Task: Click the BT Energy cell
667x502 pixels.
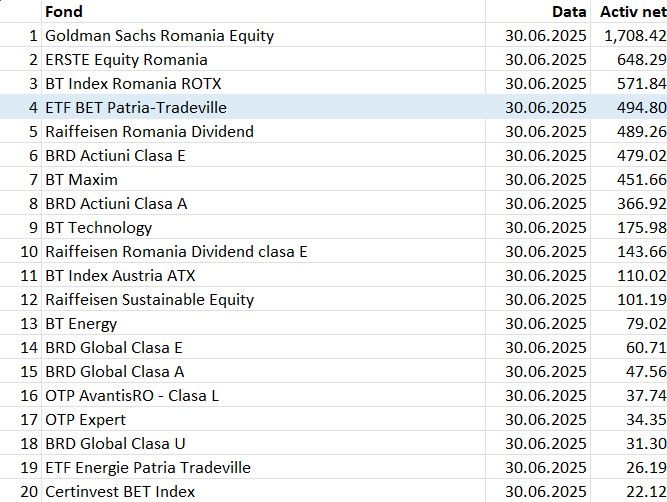Action: (263, 323)
